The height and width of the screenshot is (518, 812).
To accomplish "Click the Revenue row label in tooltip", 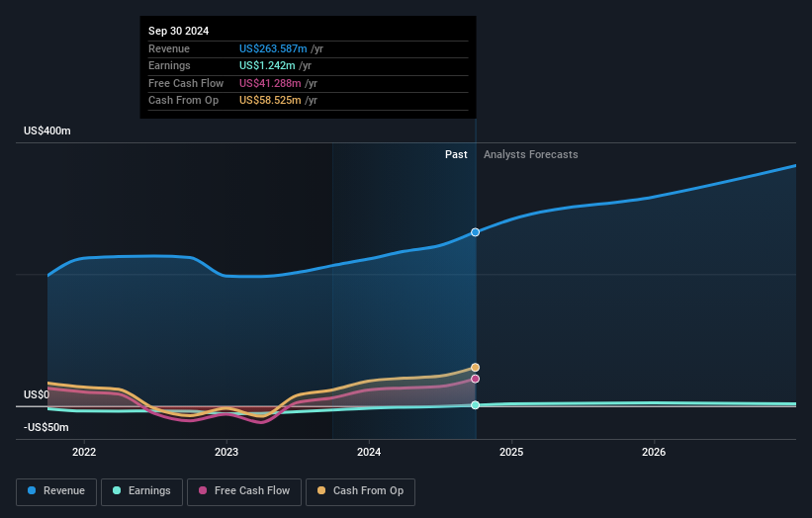I will (x=169, y=48).
